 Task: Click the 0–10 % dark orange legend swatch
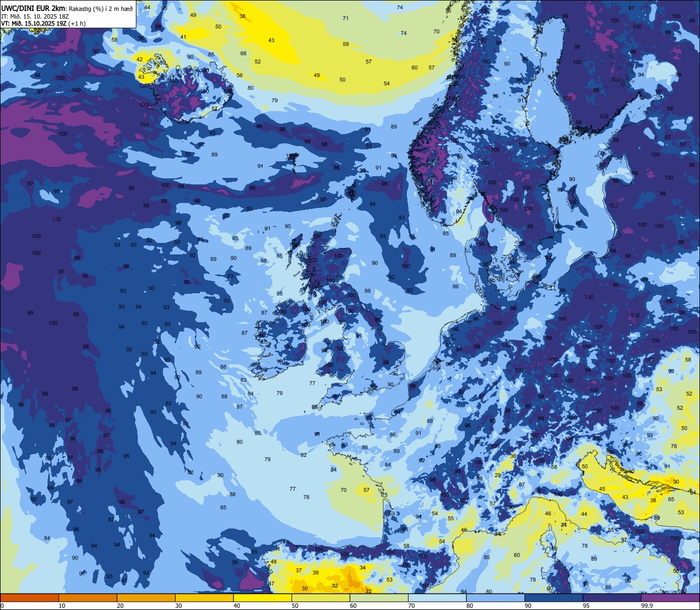[30, 597]
